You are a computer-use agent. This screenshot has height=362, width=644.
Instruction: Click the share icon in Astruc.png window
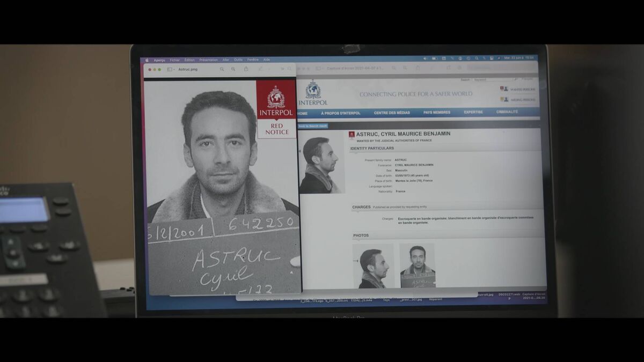[246, 69]
